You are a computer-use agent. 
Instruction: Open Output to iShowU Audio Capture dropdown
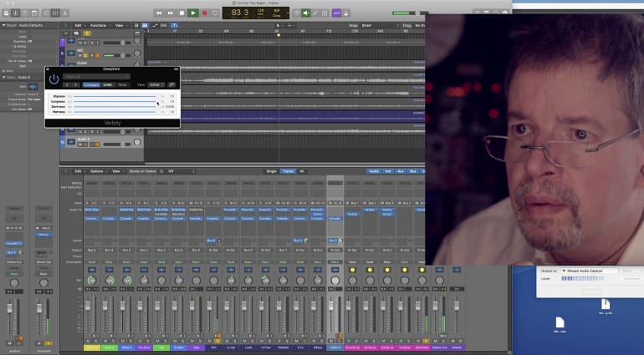(x=590, y=271)
